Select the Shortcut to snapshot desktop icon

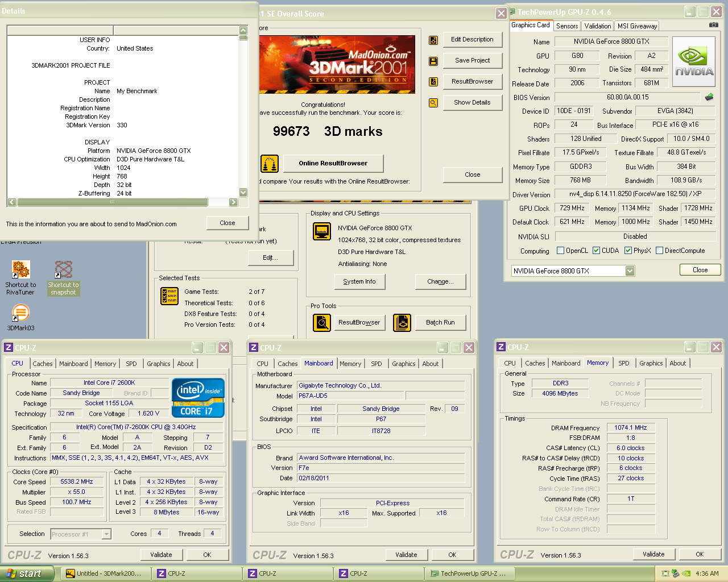[x=64, y=278]
